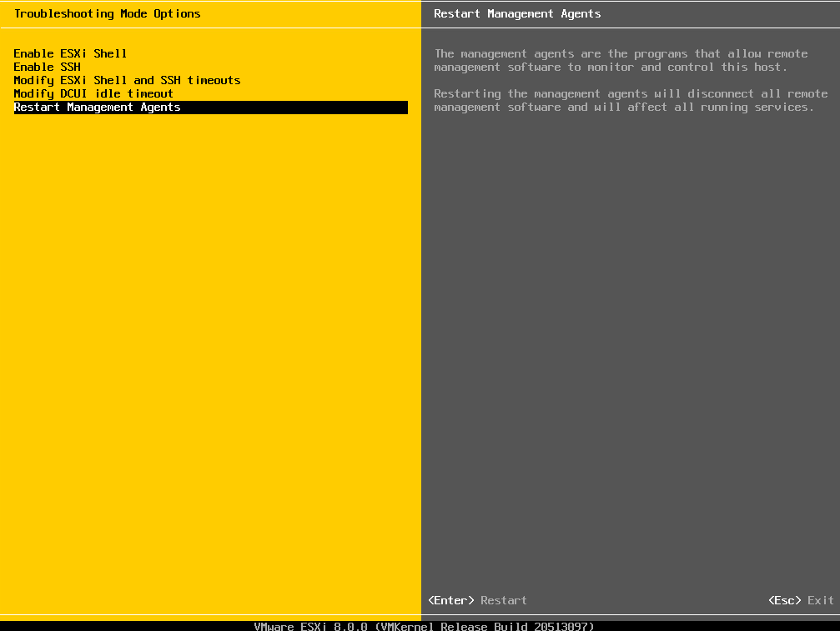Choose Modify ESXi Shell and SSH timeouts
Screen dimensions: 840x631
pyautogui.click(x=127, y=80)
